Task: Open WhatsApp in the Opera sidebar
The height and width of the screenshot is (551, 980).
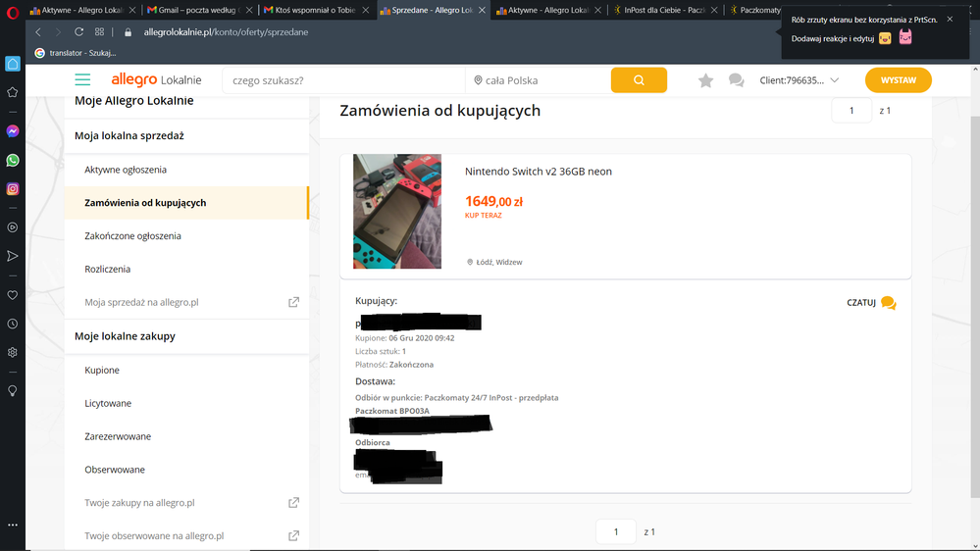Action: pos(13,160)
